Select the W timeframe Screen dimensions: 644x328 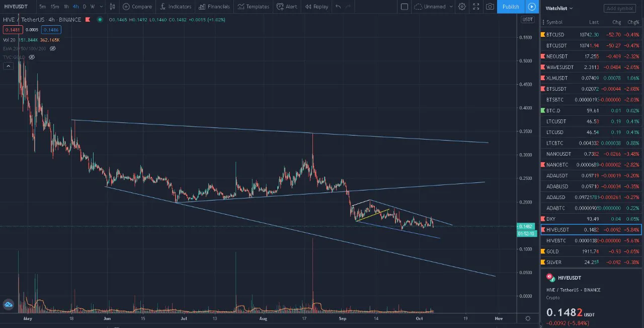click(x=93, y=7)
